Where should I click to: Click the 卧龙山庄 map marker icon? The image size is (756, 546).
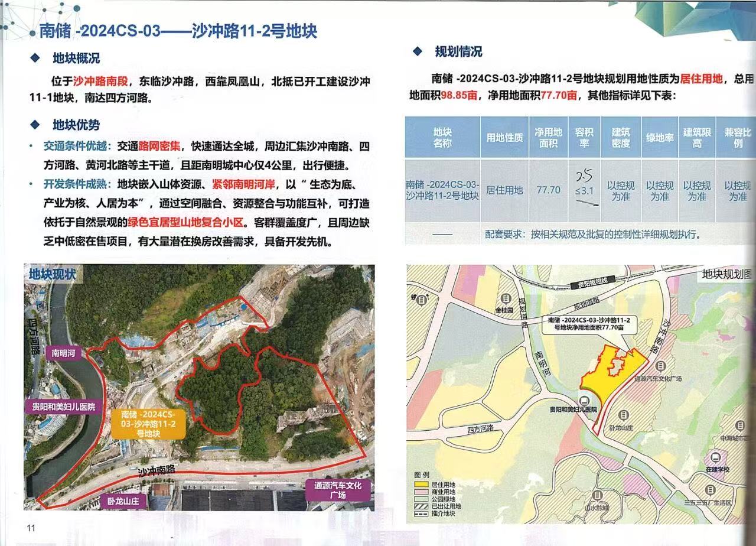tap(624, 415)
